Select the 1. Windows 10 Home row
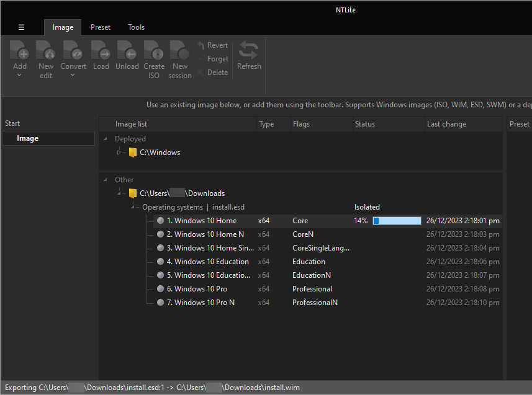This screenshot has width=532, height=395. tap(328, 221)
